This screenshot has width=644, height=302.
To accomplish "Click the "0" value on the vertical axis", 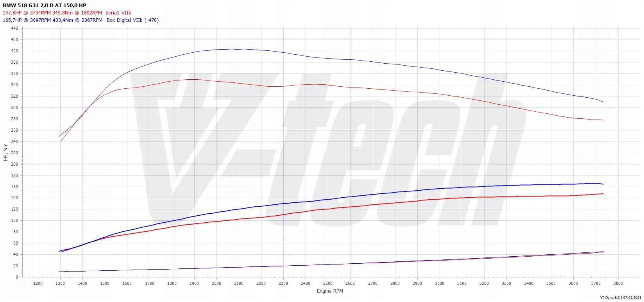I will (x=17, y=277).
